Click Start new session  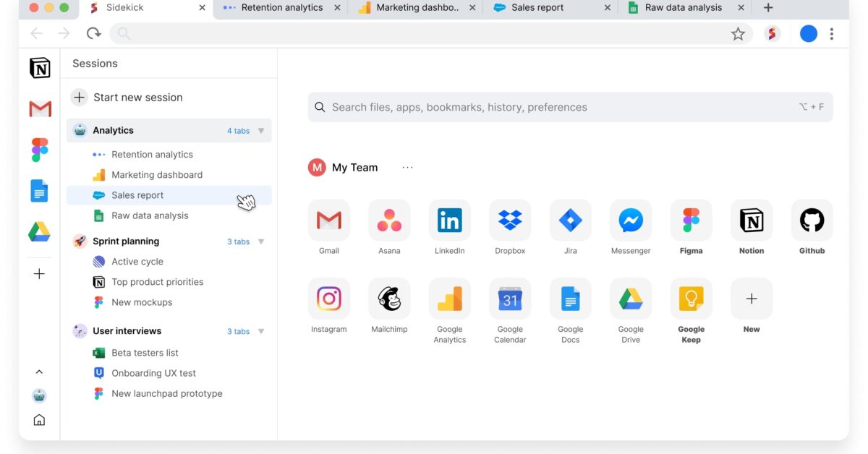(x=137, y=97)
